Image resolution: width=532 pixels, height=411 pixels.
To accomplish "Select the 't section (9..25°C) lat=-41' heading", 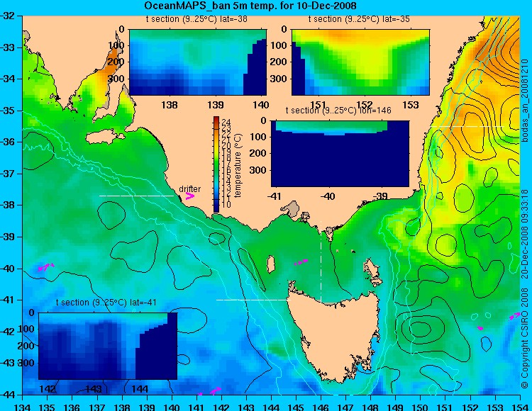I will tap(106, 303).
